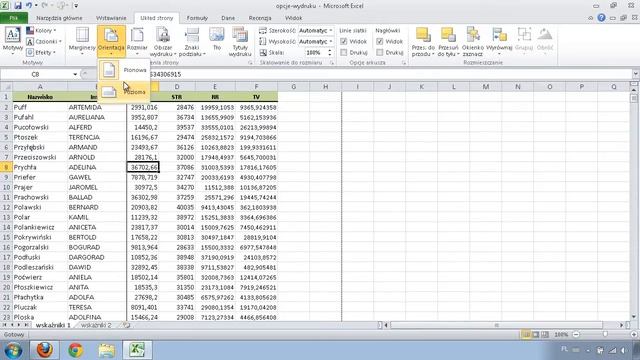Click the Obróć rotate button
Viewport: 640px width, 360px height.
point(545,42)
